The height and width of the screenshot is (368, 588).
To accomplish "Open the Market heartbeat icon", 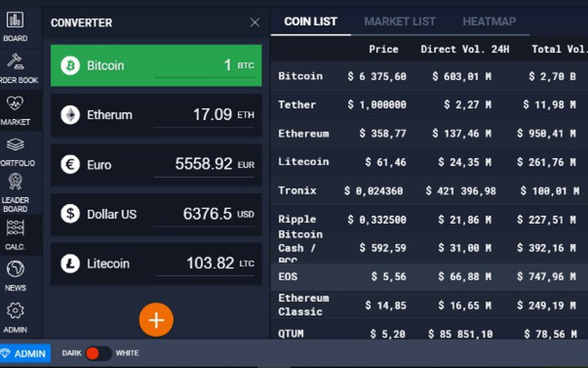I will pos(15,103).
